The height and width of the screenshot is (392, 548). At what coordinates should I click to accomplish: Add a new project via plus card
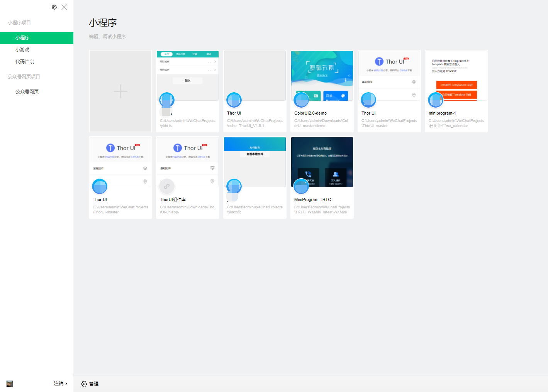pyautogui.click(x=120, y=91)
